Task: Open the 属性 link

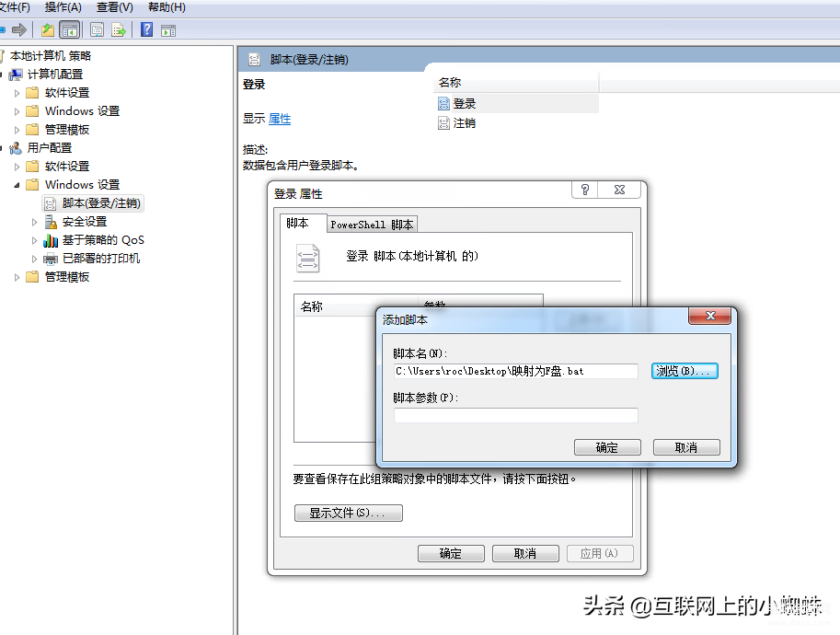Action: click(x=280, y=119)
